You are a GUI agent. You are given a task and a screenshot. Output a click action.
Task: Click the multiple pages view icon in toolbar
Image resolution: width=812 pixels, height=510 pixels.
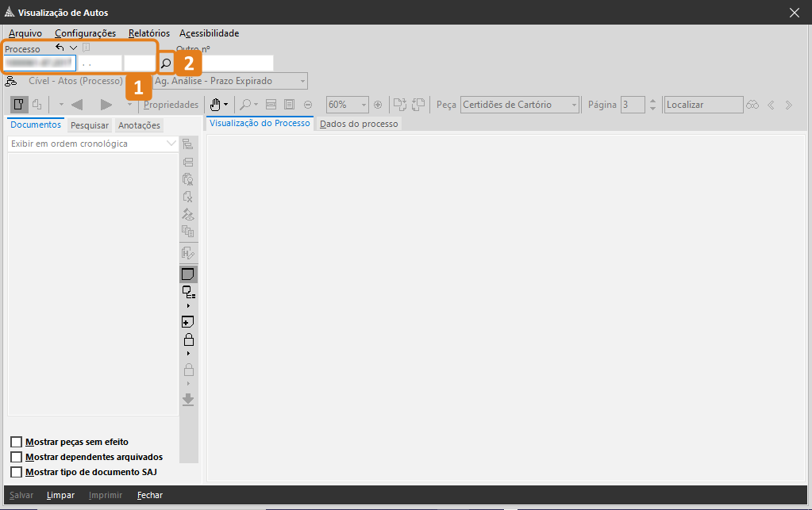37,105
